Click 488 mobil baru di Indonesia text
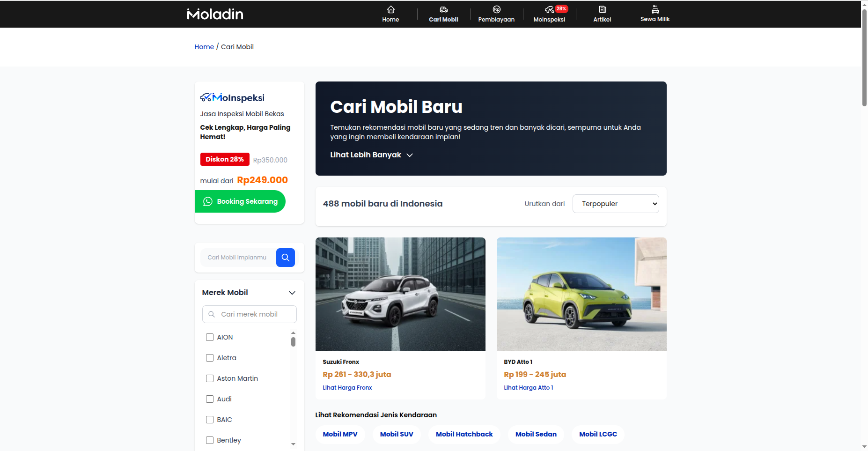The width and height of the screenshot is (868, 451). click(383, 204)
